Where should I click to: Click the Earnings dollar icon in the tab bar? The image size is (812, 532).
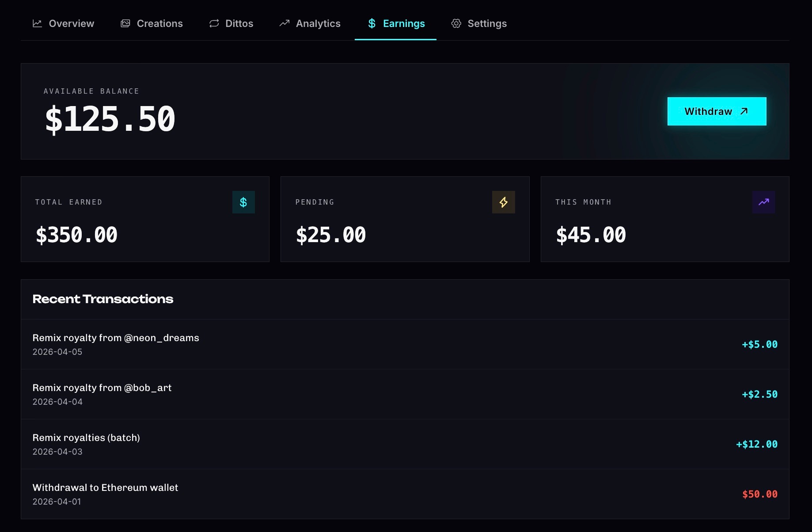(x=372, y=23)
